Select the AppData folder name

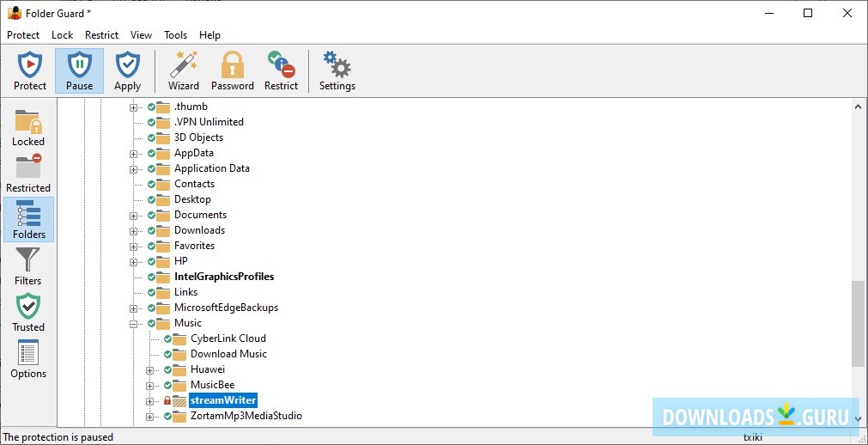pyautogui.click(x=194, y=152)
